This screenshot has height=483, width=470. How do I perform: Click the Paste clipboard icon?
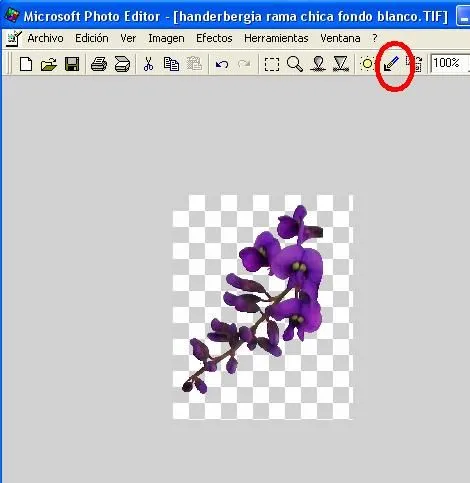[x=194, y=64]
